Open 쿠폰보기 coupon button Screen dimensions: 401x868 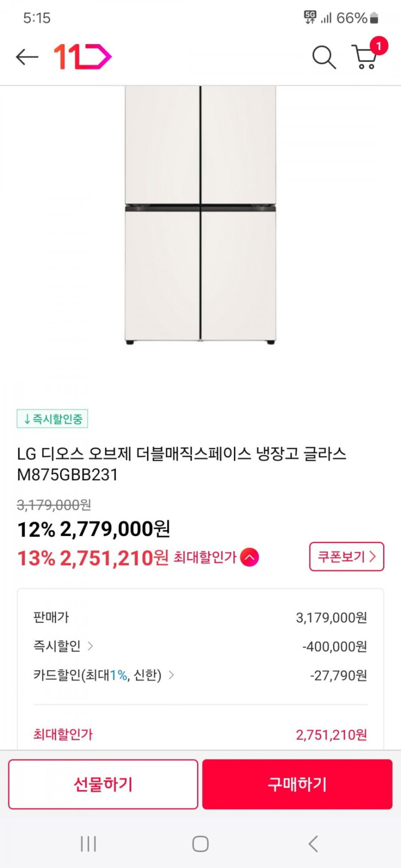pyautogui.click(x=346, y=557)
